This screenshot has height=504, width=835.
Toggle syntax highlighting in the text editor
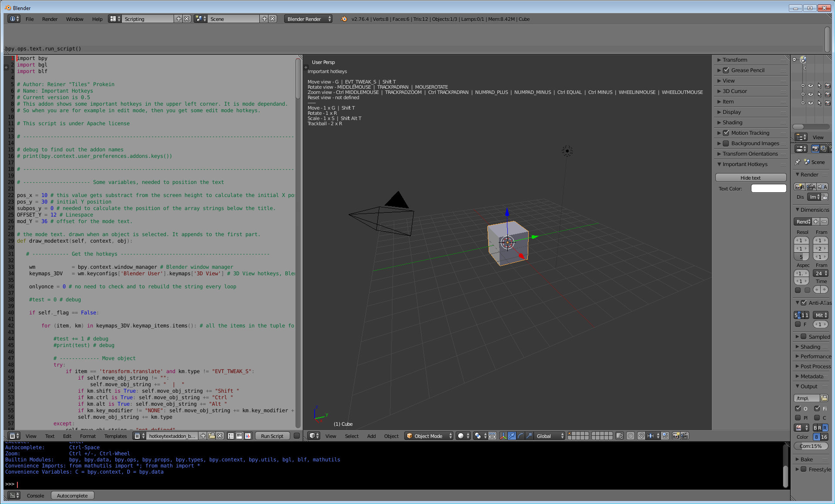(x=248, y=436)
